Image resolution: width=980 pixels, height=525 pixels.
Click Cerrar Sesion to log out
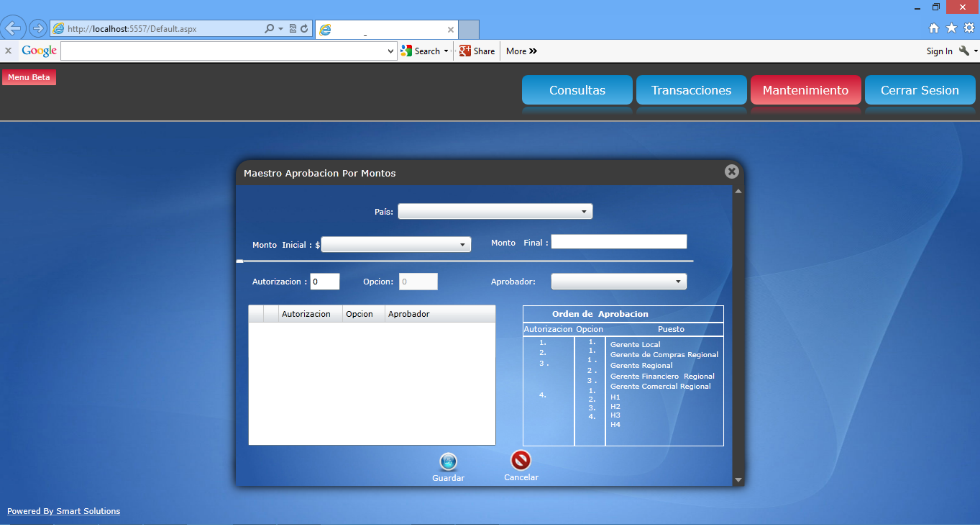(919, 90)
